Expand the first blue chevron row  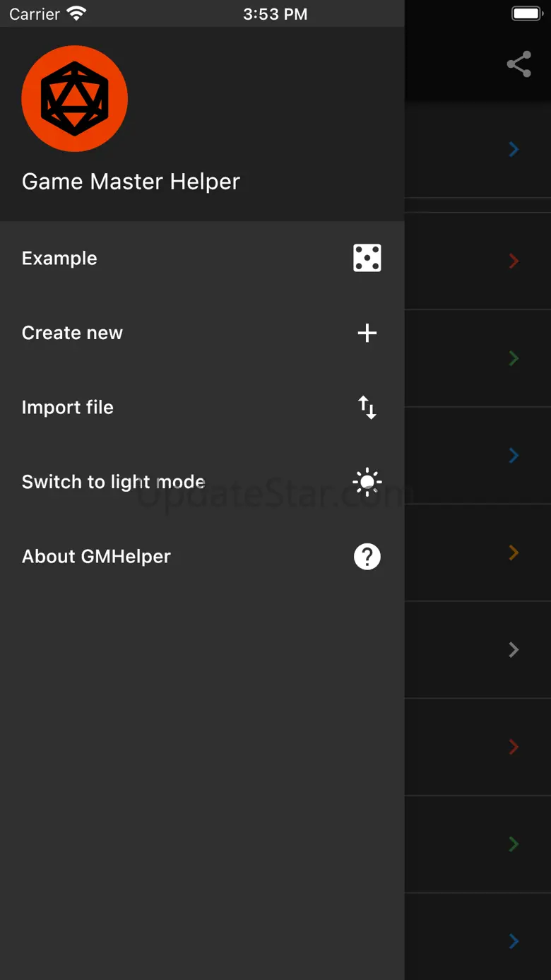pyautogui.click(x=514, y=149)
